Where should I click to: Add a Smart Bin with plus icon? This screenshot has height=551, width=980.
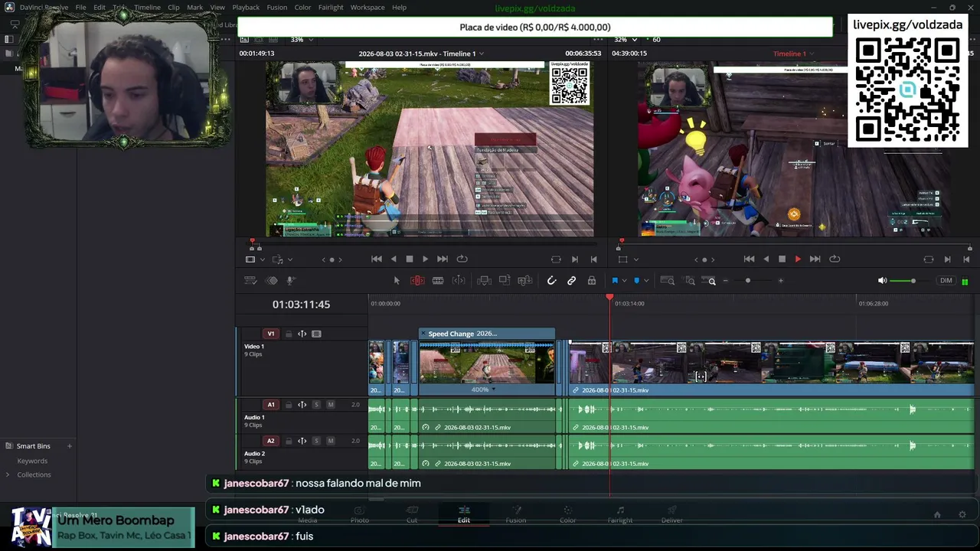69,446
